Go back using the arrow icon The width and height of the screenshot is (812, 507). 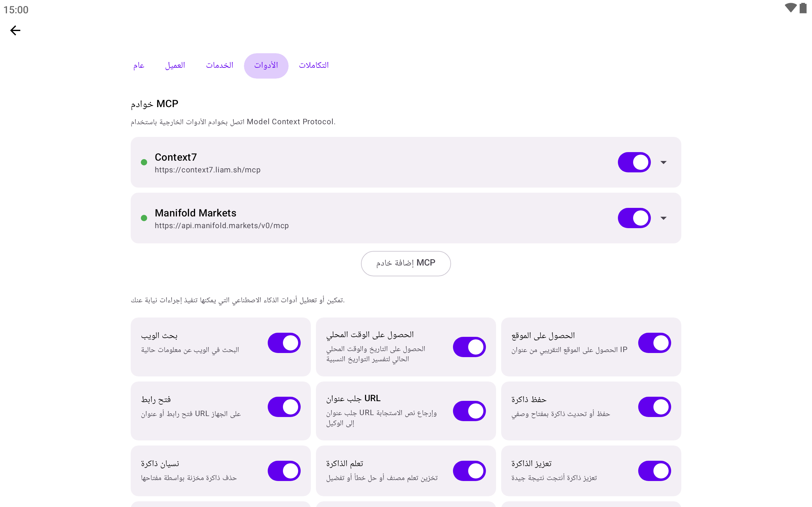click(x=15, y=30)
